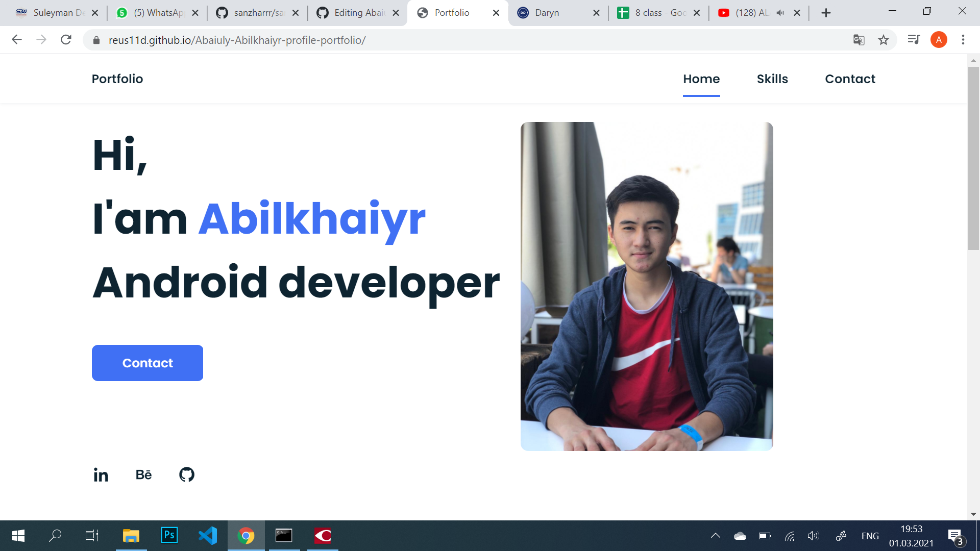980x551 pixels.
Task: Open Chrome three-dot menu
Action: click(963, 40)
